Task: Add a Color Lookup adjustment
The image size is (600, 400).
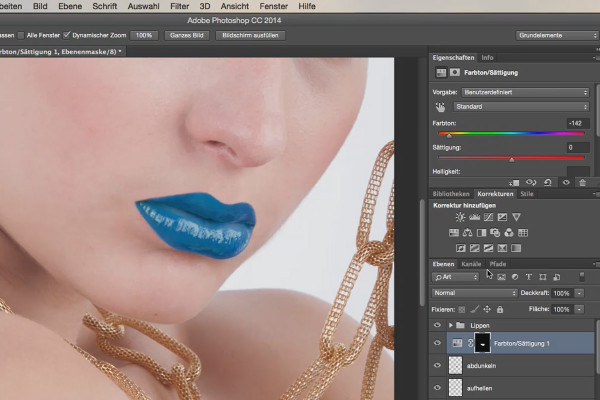Action: point(523,233)
